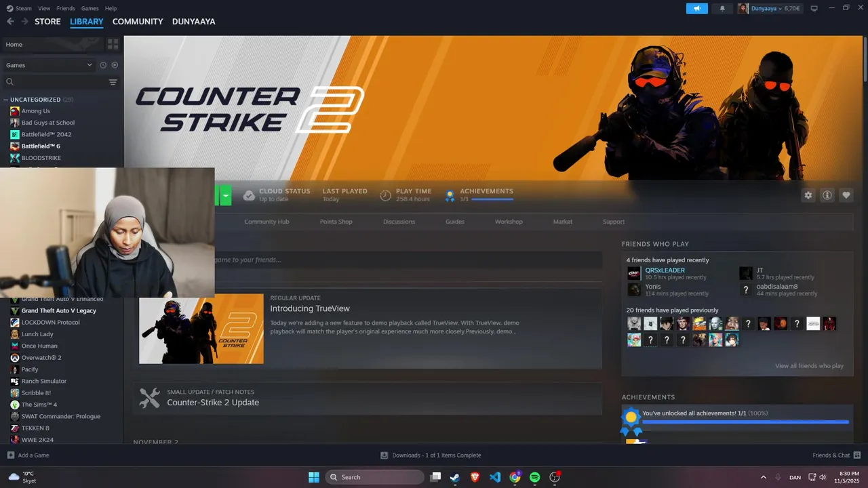Open the STORE tab
Viewport: 868px width, 488px height.
click(47, 22)
